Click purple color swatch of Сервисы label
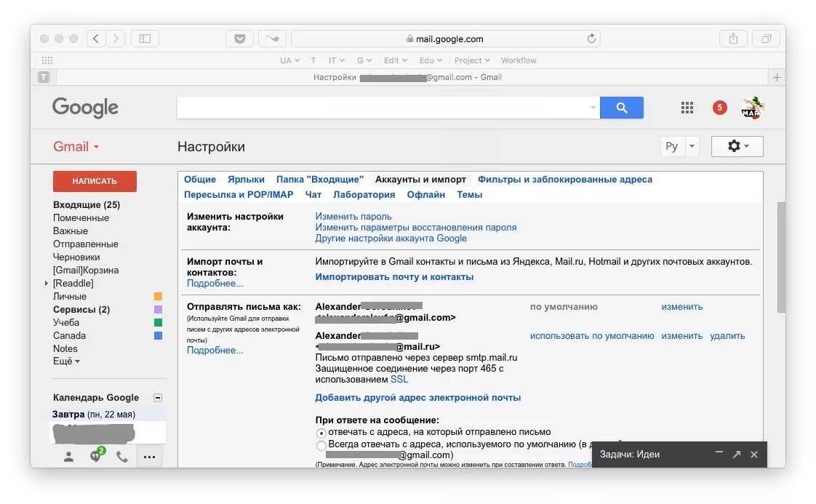 tap(159, 309)
